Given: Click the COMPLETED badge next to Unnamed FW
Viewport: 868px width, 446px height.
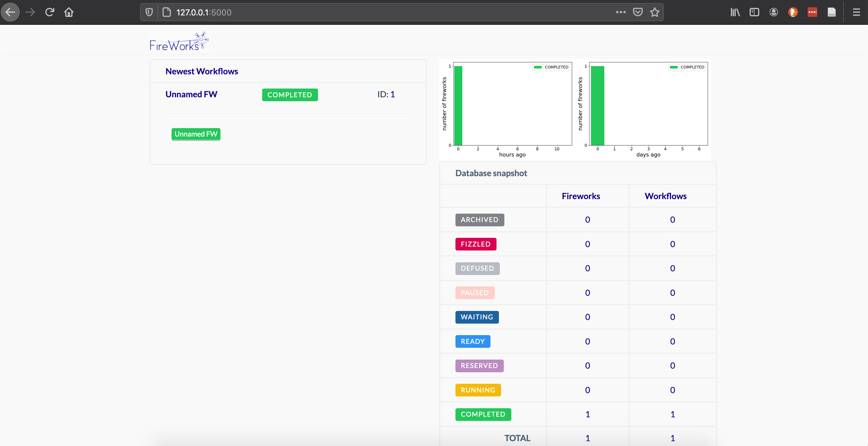Looking at the screenshot, I should (x=290, y=95).
